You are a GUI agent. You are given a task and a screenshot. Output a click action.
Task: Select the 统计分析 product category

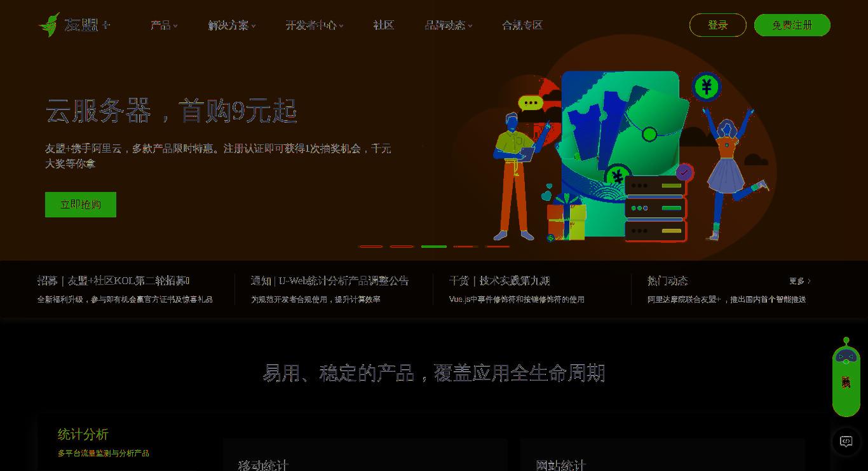[x=83, y=435]
